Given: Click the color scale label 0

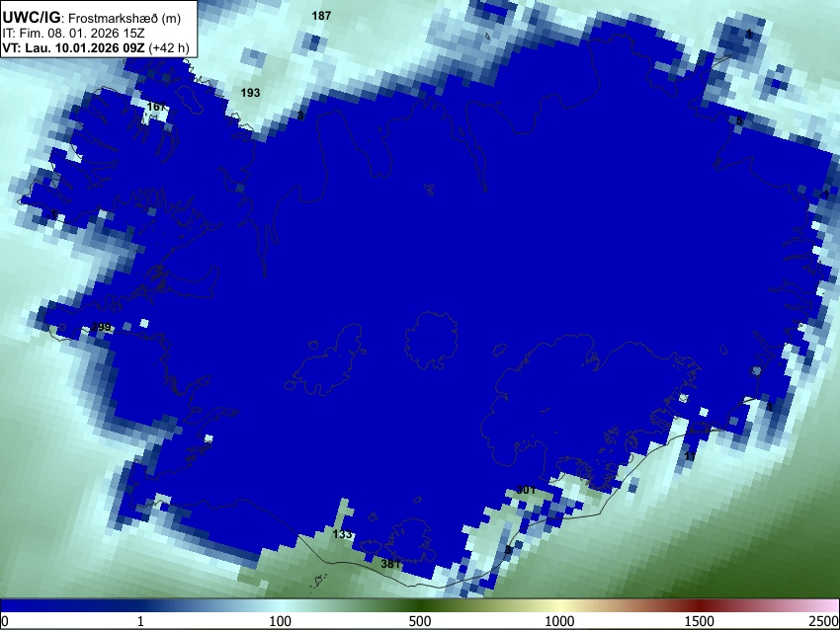Looking at the screenshot, I should coord(5,621).
